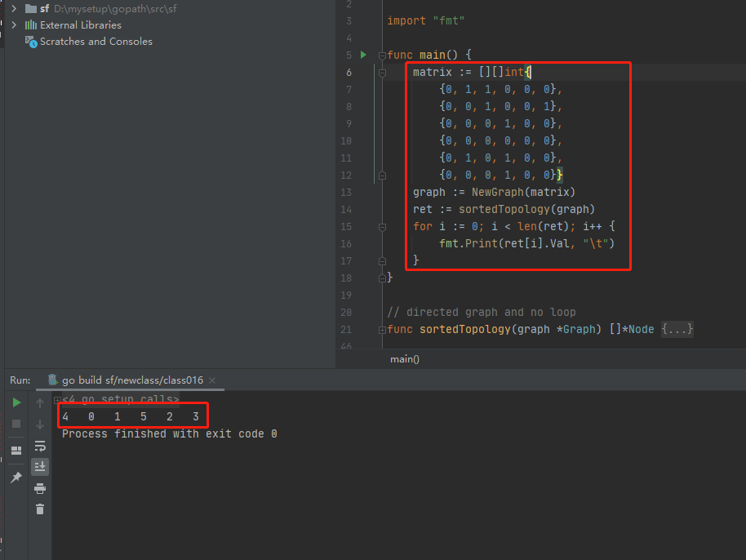Pin the Run tab

point(16,478)
